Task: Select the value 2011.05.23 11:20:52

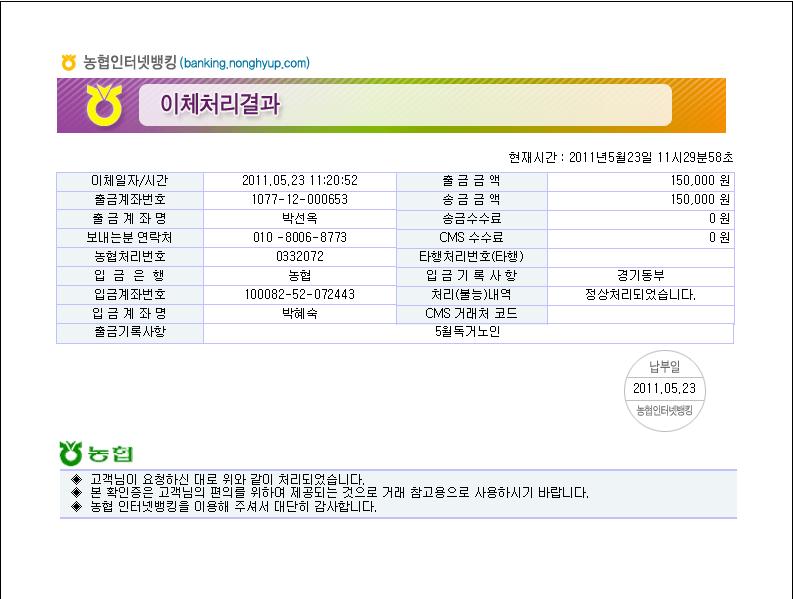Action: coord(299,181)
